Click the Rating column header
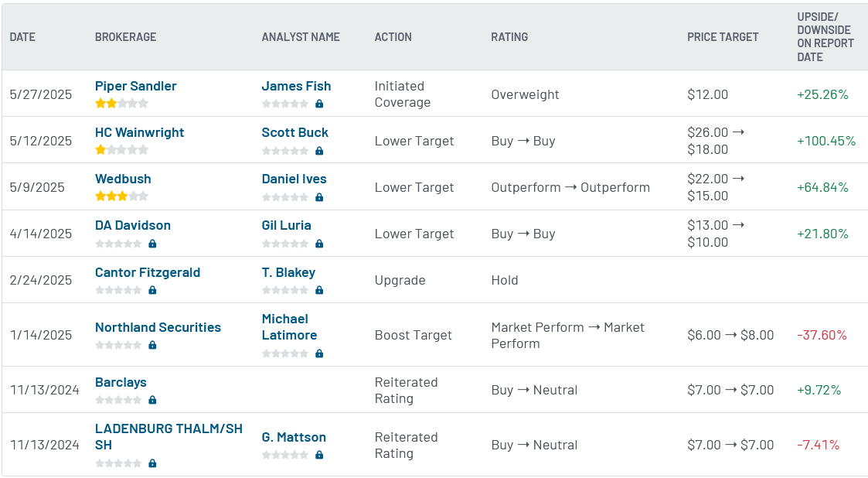Screen dimensions: 868x478 pos(509,37)
